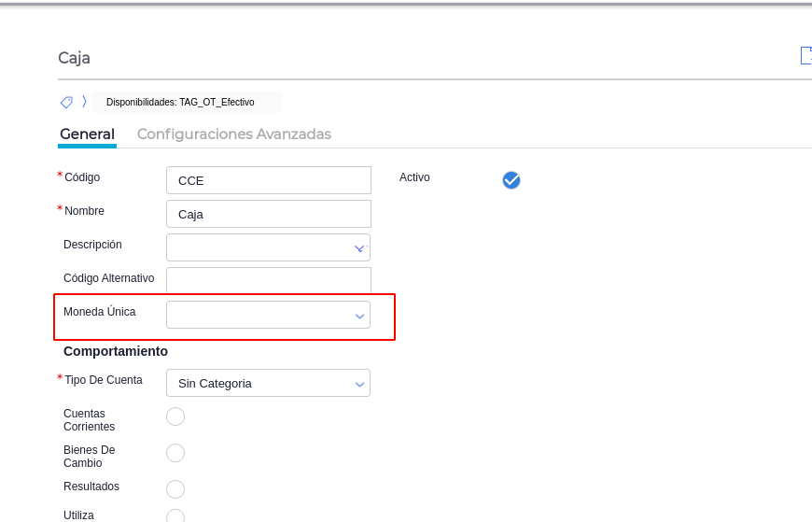812x522 pixels.
Task: Uncheck the Activo checkbox
Action: point(511,180)
